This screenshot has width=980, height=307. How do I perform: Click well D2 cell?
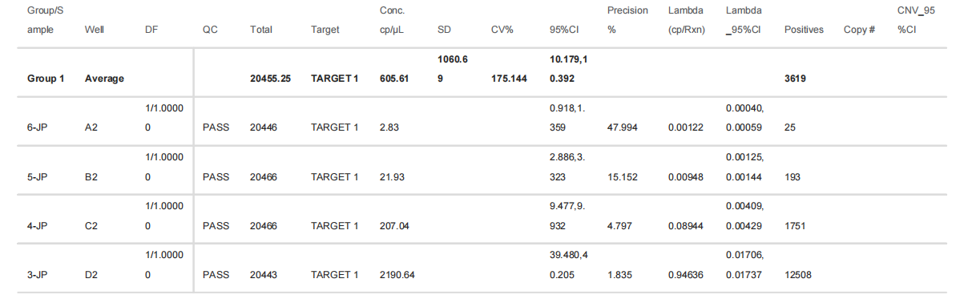coord(91,275)
